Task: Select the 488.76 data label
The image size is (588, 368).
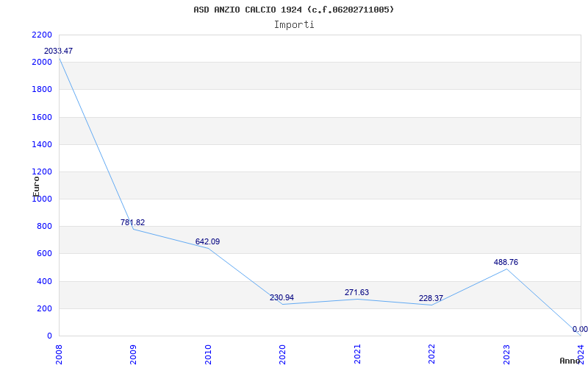Action: [506, 263]
